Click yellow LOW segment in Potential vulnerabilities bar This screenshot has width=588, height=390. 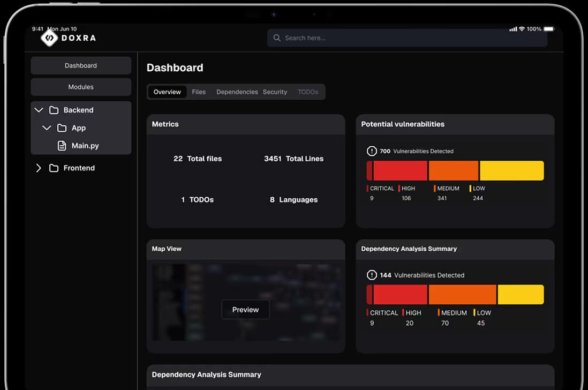coord(511,171)
